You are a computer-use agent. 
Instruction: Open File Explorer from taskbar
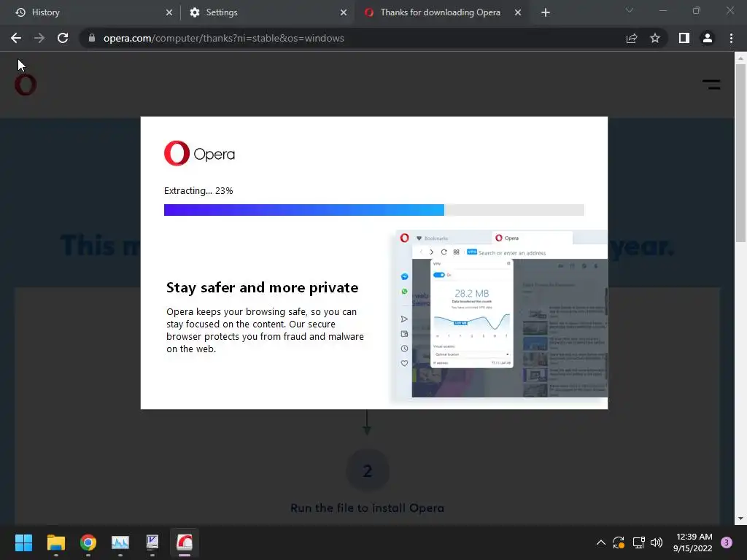click(x=55, y=542)
